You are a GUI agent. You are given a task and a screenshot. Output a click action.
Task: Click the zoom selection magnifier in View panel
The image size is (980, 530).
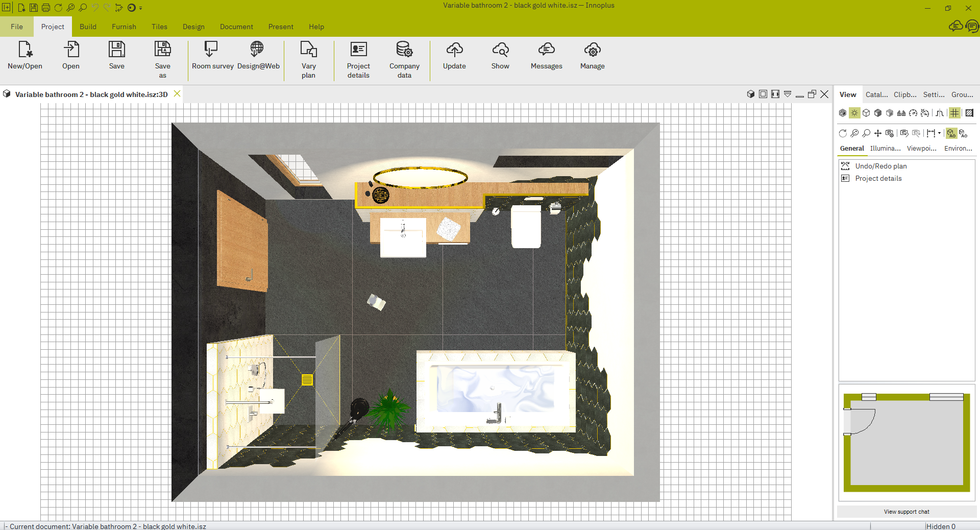pyautogui.click(x=854, y=133)
